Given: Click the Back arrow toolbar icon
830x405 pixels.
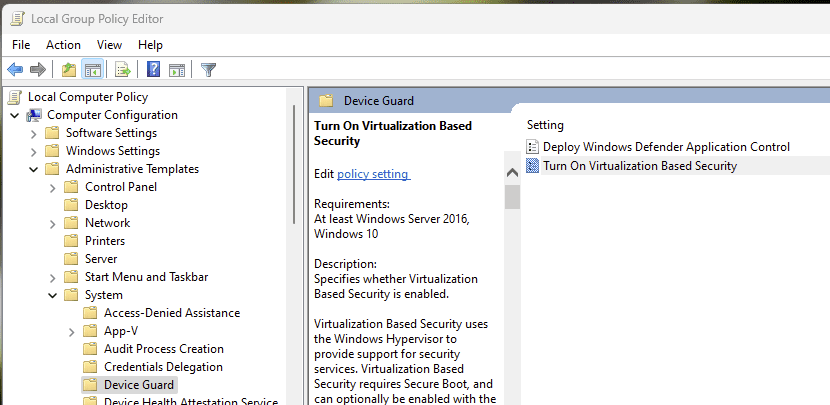Looking at the screenshot, I should point(15,69).
